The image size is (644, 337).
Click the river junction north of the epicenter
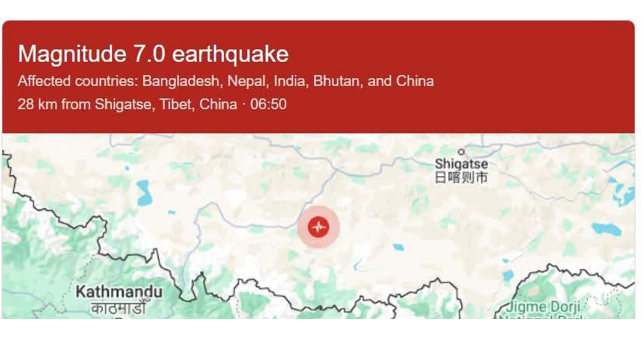[337, 169]
